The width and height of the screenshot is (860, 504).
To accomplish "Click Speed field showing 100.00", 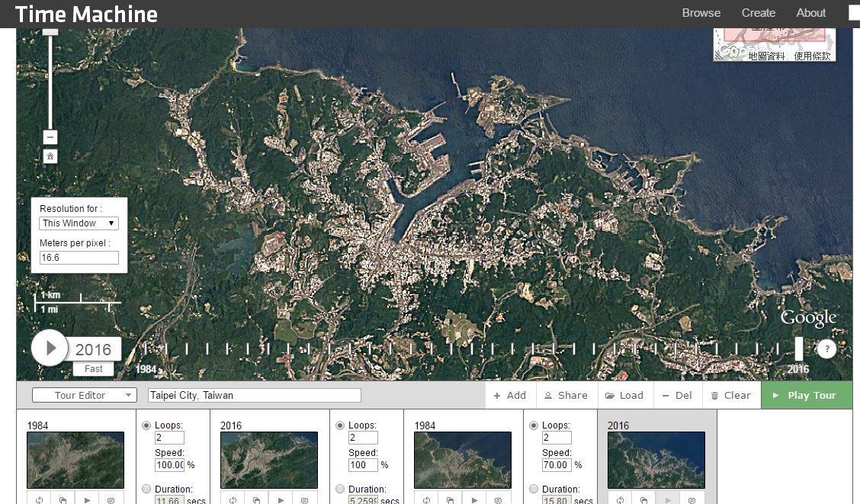I will 169,465.
